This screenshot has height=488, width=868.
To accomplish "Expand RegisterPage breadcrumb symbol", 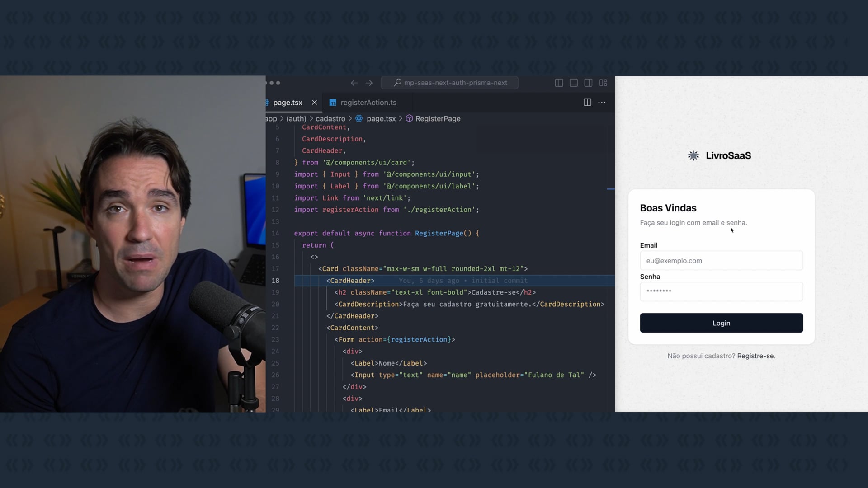I will pos(437,118).
